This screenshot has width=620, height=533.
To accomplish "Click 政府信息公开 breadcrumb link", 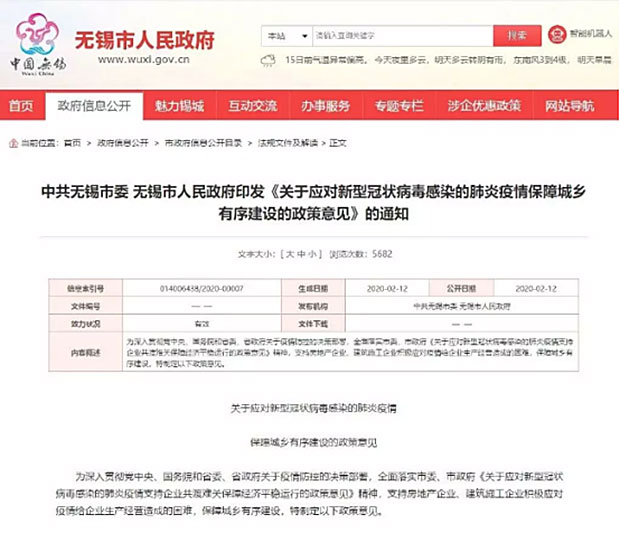I will tap(123, 143).
